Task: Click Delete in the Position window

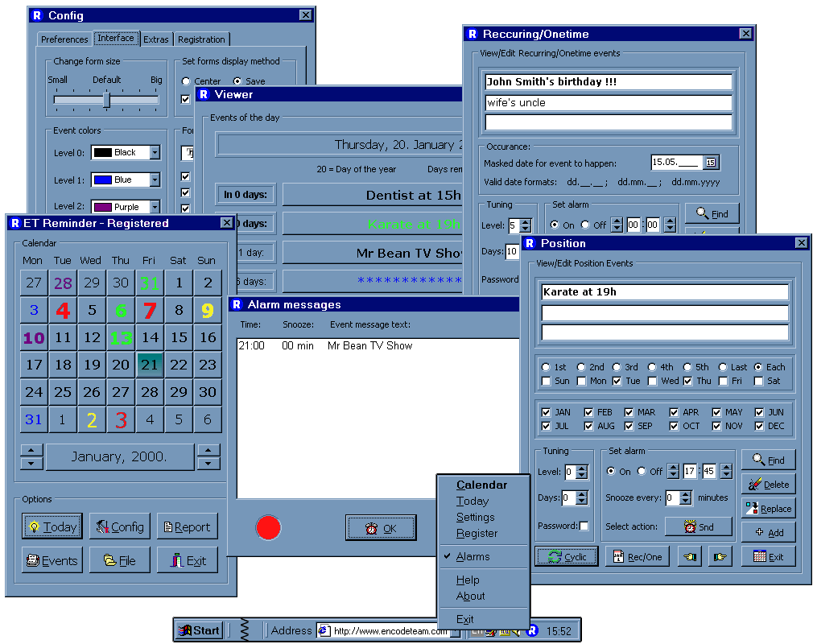Action: (768, 485)
